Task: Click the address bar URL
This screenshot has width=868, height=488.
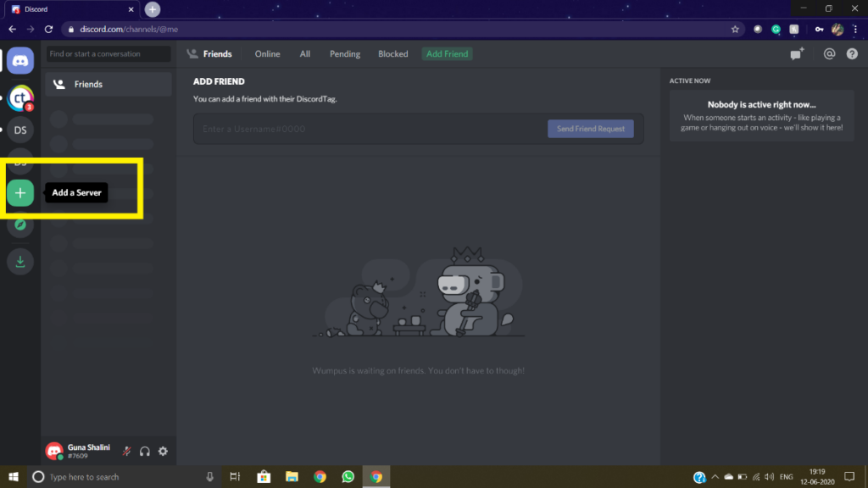Action: (129, 30)
